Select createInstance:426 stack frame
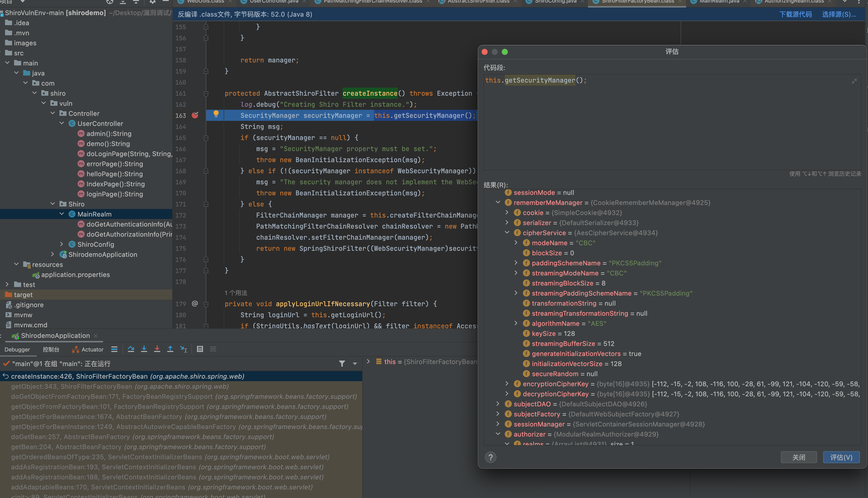The width and height of the screenshot is (868, 498). coord(181,376)
